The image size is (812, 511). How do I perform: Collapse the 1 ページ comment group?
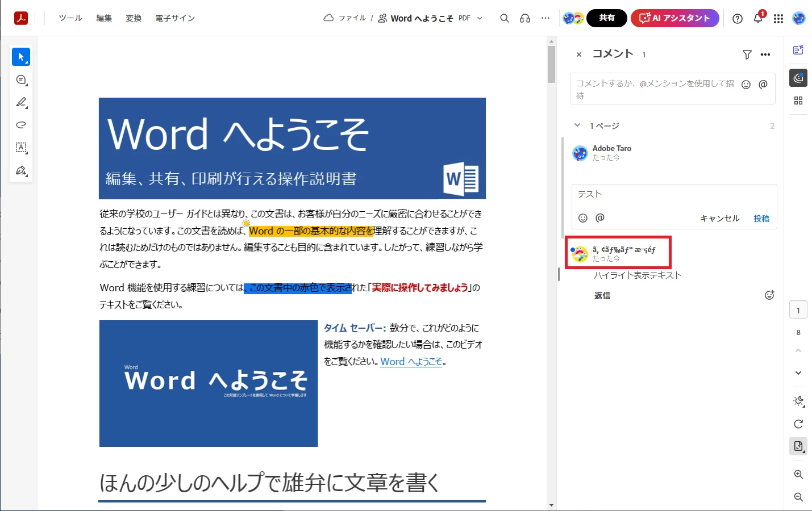[577, 125]
